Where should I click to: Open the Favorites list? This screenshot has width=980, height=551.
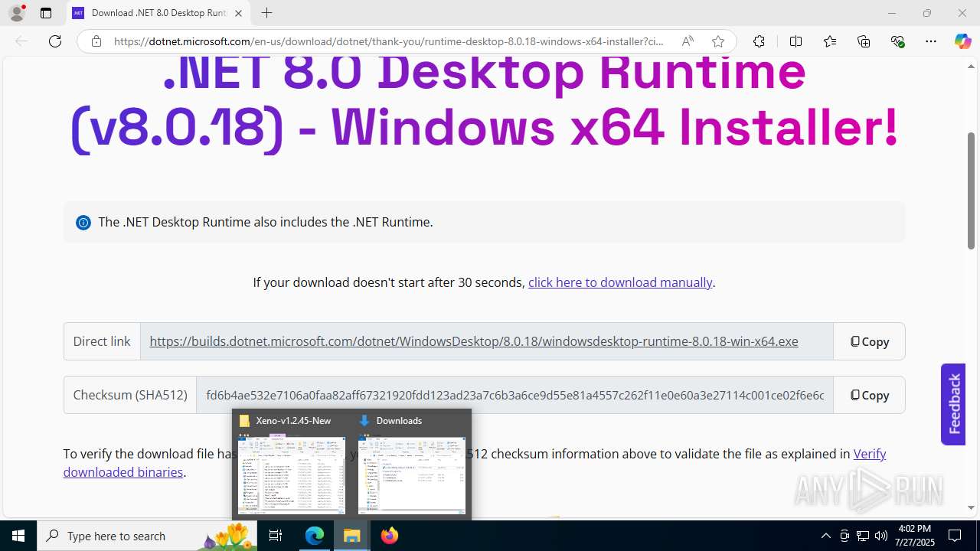pyautogui.click(x=830, y=41)
